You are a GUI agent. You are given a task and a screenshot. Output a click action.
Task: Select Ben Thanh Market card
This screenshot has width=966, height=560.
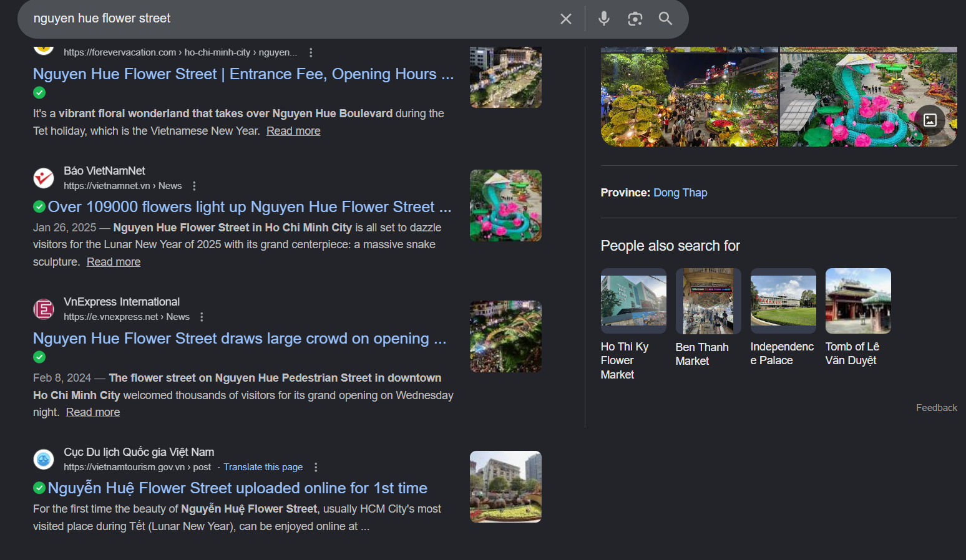point(708,318)
